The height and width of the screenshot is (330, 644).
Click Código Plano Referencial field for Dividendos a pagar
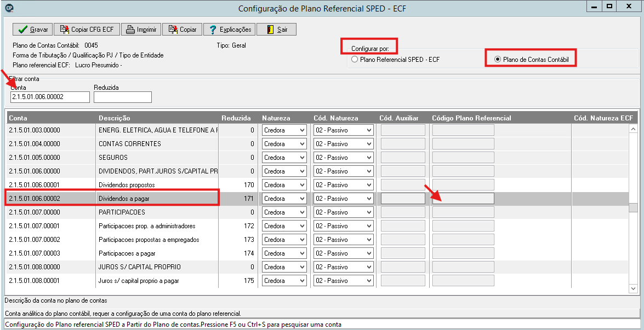click(x=463, y=199)
